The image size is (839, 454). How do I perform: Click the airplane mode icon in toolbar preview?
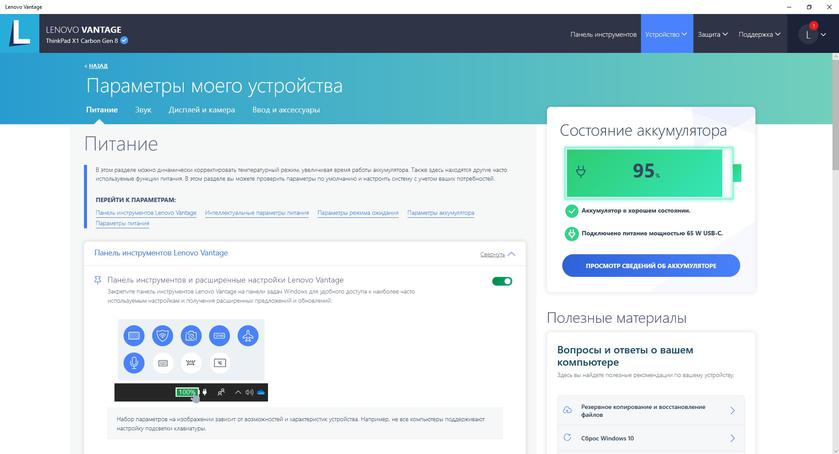click(x=248, y=335)
